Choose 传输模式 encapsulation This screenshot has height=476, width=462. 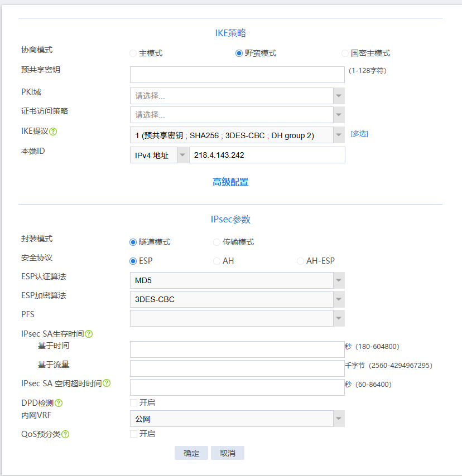[216, 242]
